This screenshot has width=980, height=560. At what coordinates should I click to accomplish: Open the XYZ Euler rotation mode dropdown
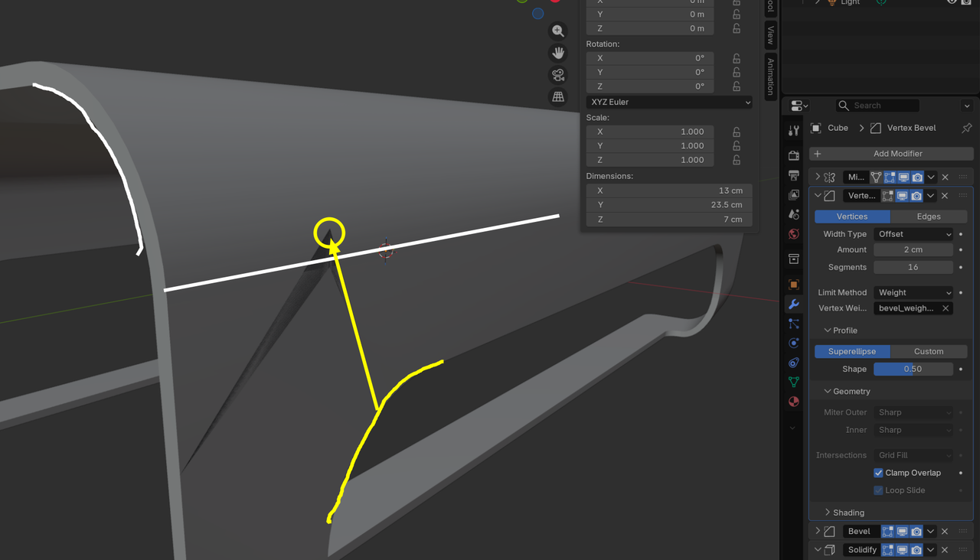tap(668, 102)
